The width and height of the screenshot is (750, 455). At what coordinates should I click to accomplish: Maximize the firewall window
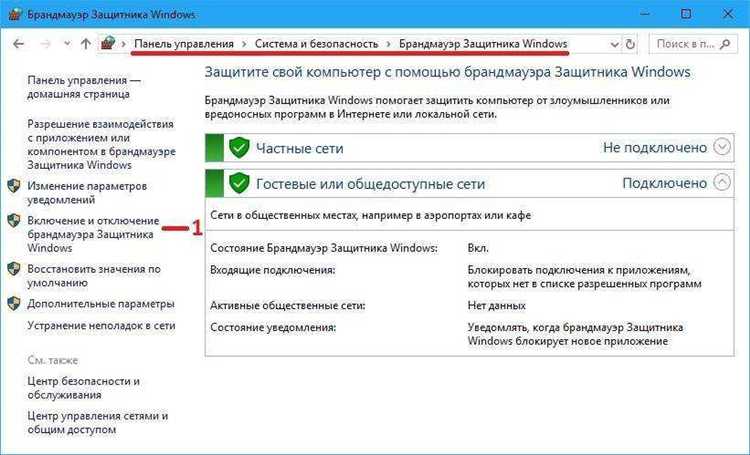[x=686, y=14]
